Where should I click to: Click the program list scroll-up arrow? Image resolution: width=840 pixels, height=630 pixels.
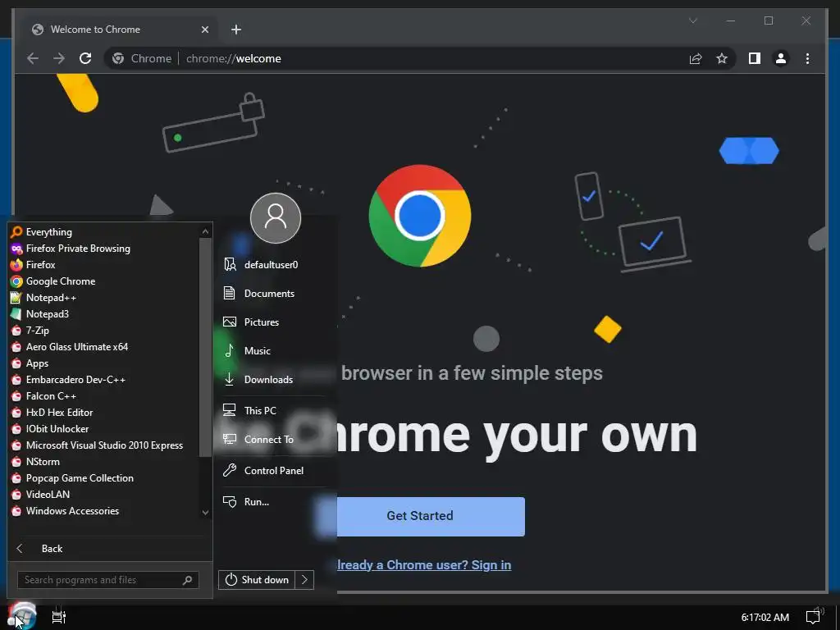[x=205, y=231]
